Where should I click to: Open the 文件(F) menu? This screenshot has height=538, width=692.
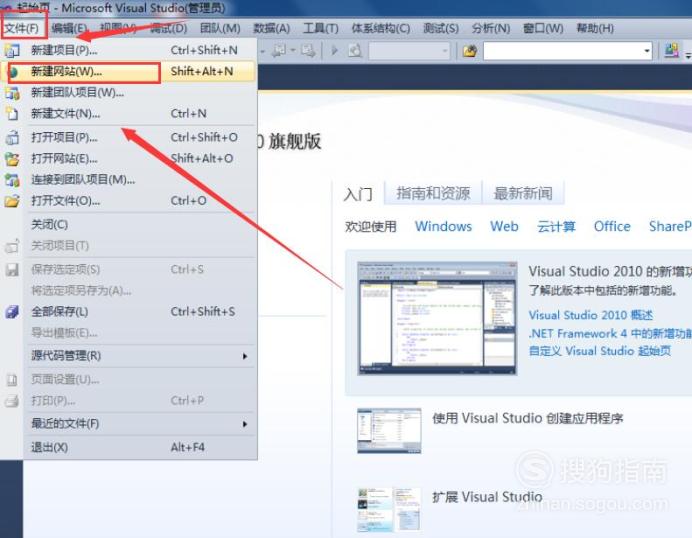[x=22, y=28]
